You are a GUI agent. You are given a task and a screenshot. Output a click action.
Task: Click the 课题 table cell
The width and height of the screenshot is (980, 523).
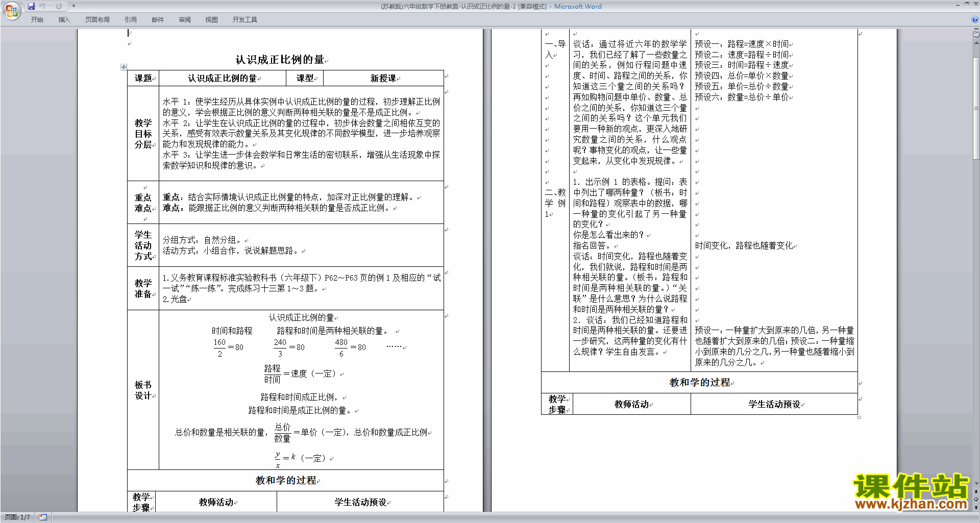click(x=143, y=78)
